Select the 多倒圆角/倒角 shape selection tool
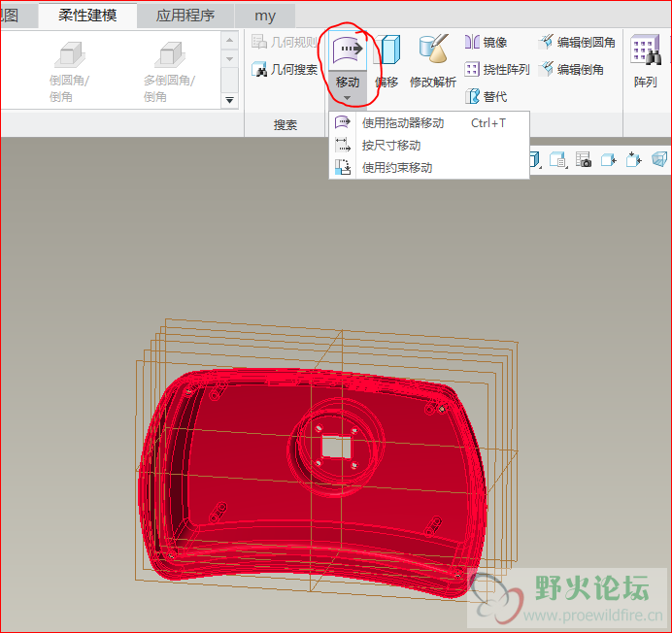Viewport: 672px width, 633px height. tap(169, 71)
